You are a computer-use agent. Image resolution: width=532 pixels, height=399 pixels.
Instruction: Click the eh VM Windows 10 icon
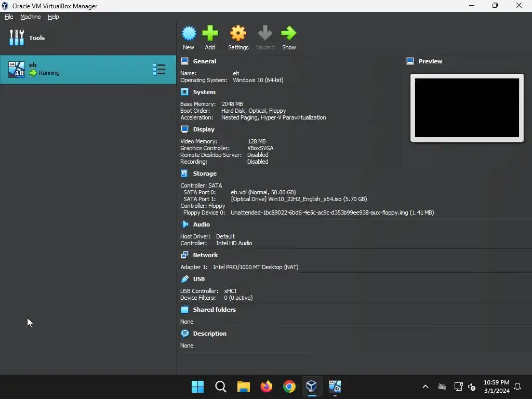pos(17,70)
